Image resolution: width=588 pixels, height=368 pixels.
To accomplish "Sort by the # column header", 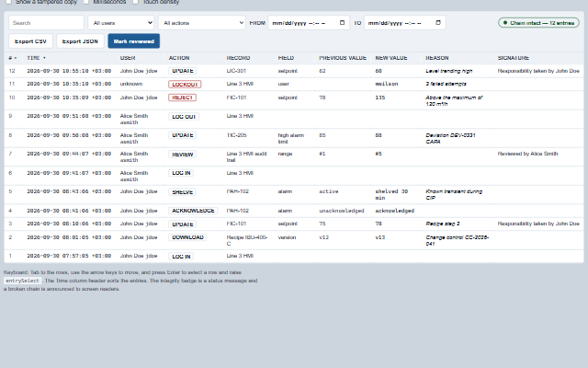I will 12,58.
